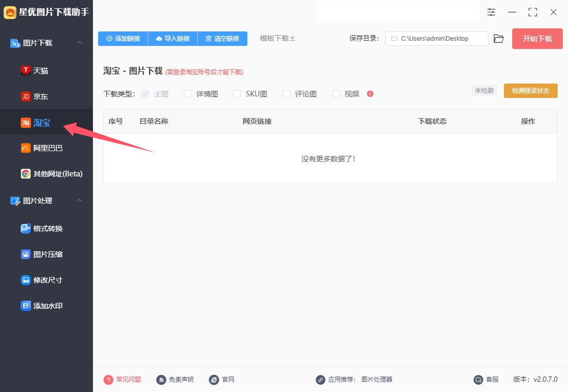Open the 添加水印 watermark icon
This screenshot has width=568, height=392.
[x=26, y=306]
